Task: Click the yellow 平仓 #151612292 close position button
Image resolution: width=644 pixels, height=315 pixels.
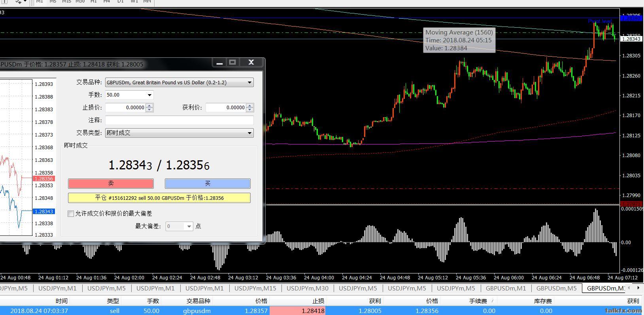Action: tap(159, 198)
